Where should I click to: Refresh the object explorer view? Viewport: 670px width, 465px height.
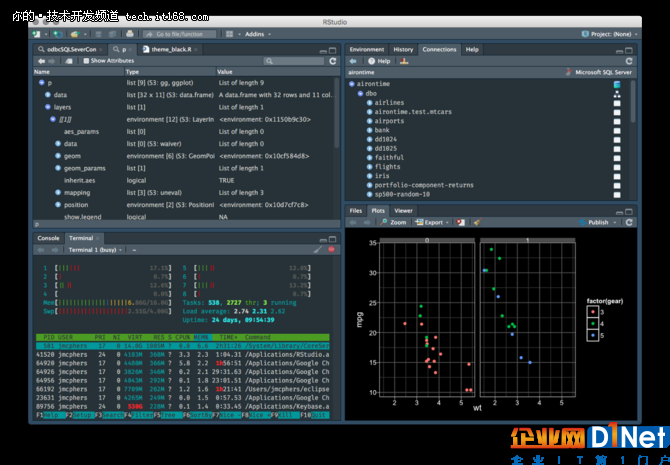pos(332,62)
